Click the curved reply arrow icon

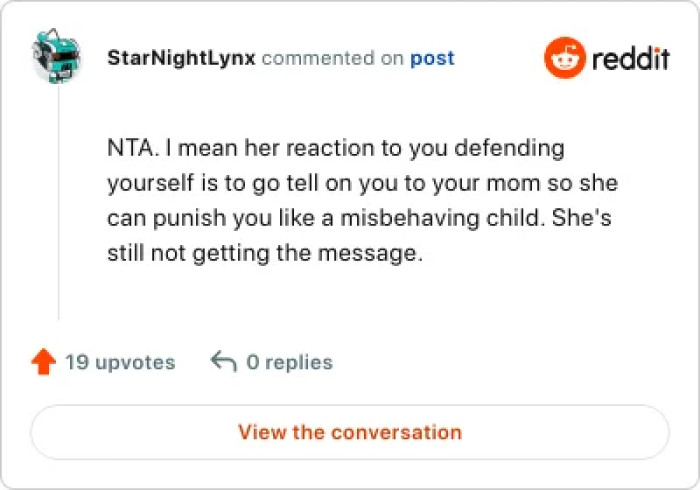pos(223,362)
